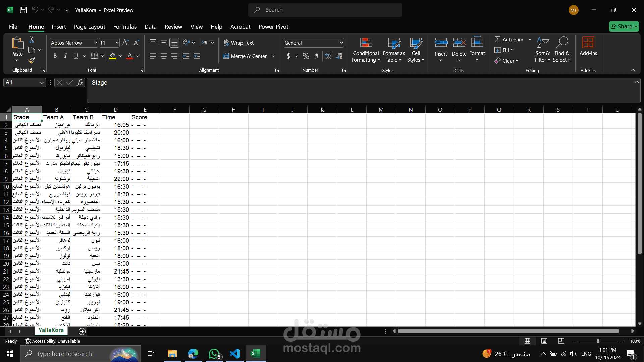Expand AutoSum options arrow
644x362 pixels.
(530, 39)
